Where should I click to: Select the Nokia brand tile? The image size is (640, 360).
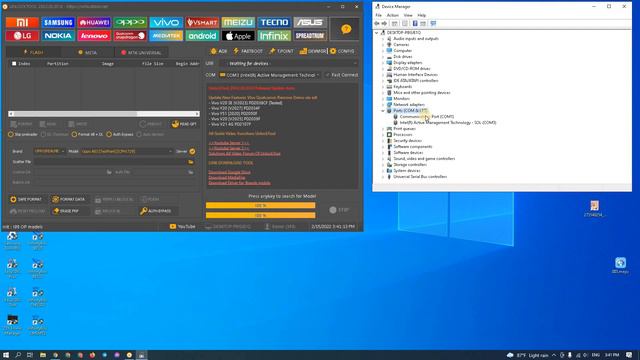point(58,36)
